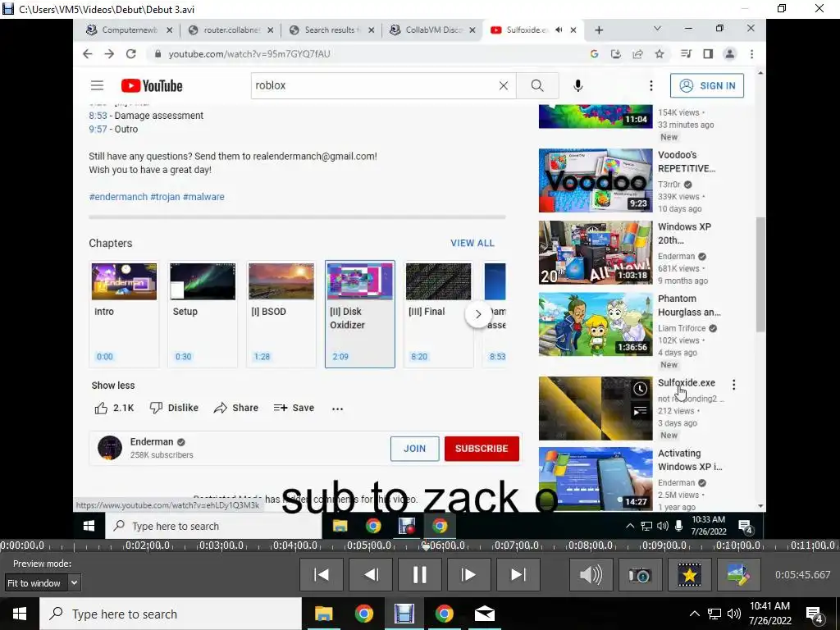840x630 pixels.
Task: Jump to 8:53 Damage assessment timestamp
Action: pos(98,116)
